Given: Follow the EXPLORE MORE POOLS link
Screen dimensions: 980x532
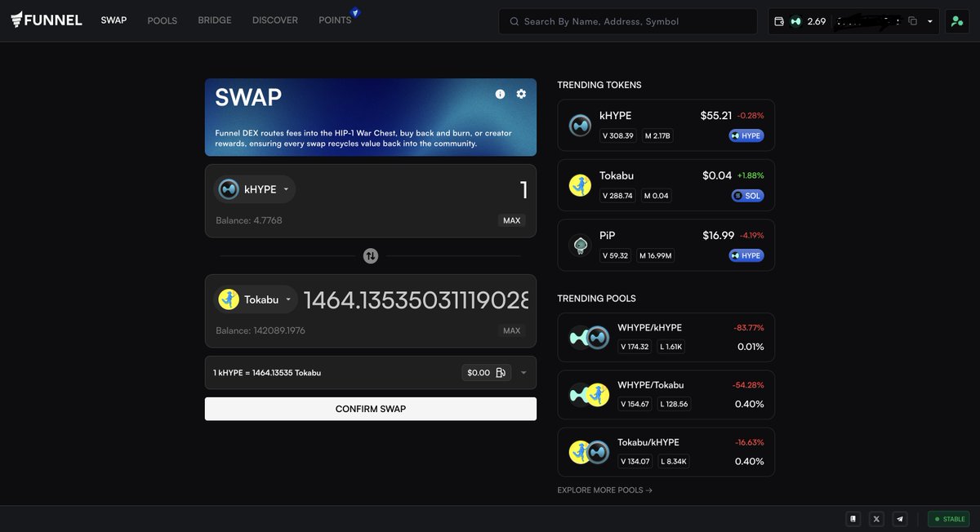Looking at the screenshot, I should click(x=605, y=490).
